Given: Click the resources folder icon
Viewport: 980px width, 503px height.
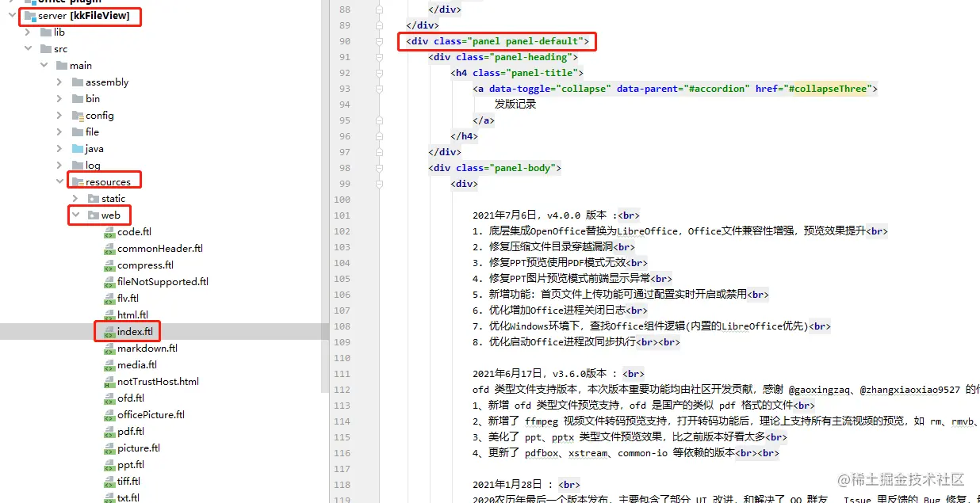Looking at the screenshot, I should [x=78, y=182].
